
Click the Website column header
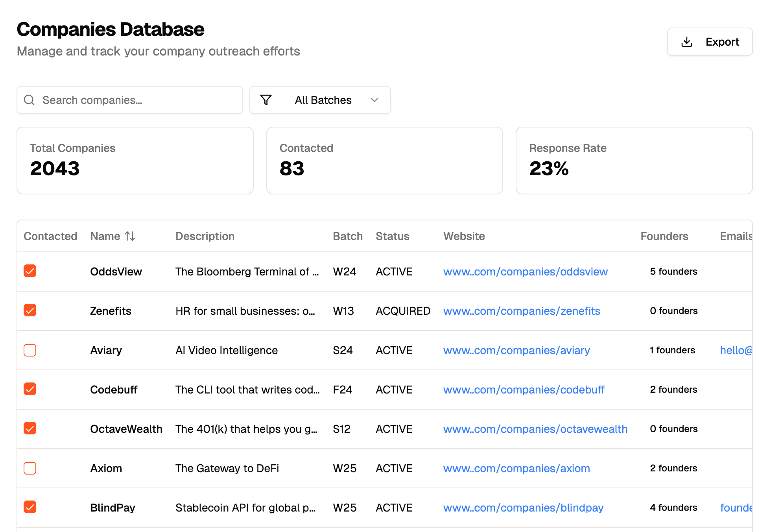click(464, 236)
